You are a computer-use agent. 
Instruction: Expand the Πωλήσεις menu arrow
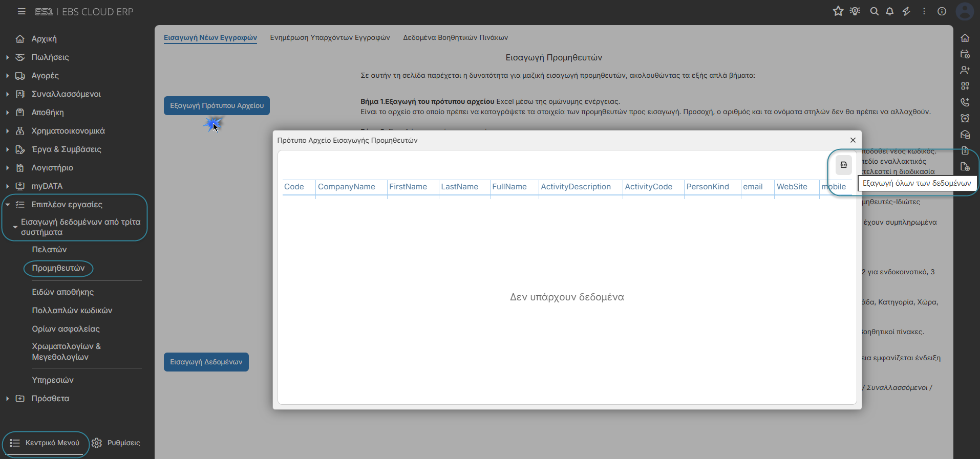tap(7, 57)
